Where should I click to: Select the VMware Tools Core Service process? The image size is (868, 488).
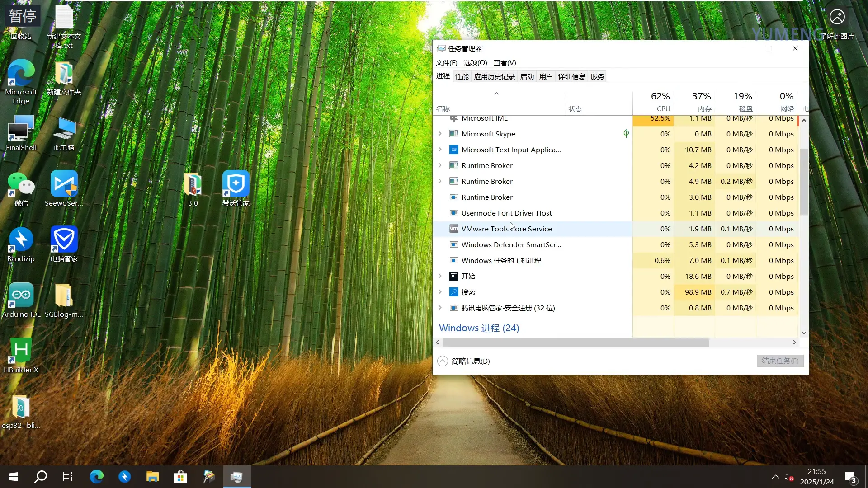click(506, 229)
